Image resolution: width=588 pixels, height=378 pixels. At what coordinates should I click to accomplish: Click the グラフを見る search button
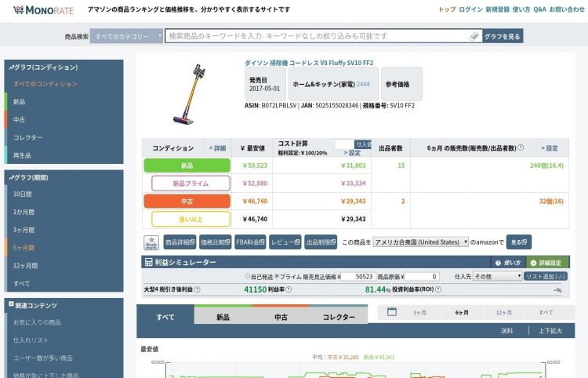502,36
